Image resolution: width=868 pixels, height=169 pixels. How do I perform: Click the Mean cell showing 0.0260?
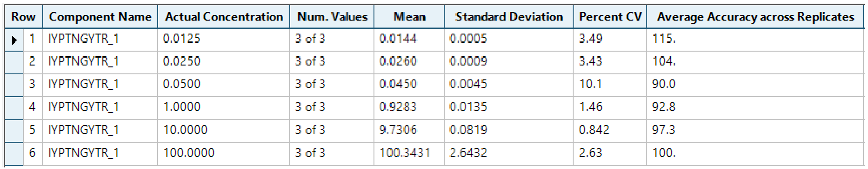tap(409, 62)
